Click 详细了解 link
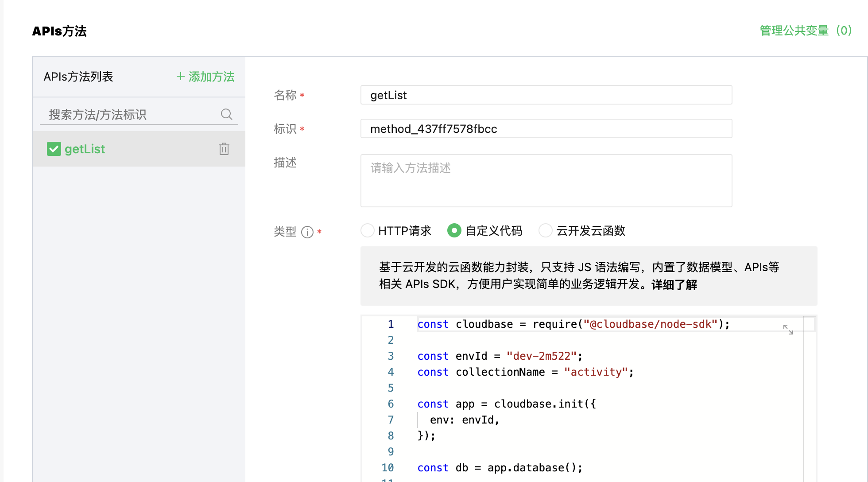 pos(674,284)
